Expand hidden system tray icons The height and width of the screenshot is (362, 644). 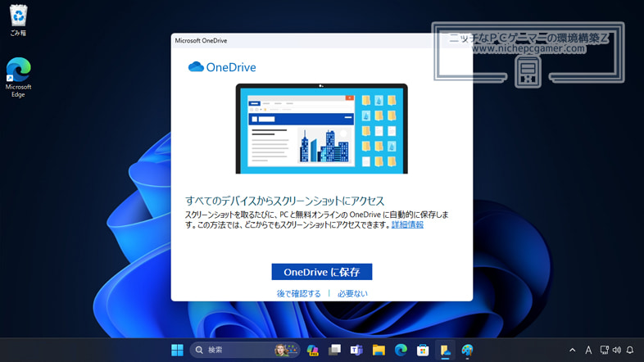pos(572,350)
